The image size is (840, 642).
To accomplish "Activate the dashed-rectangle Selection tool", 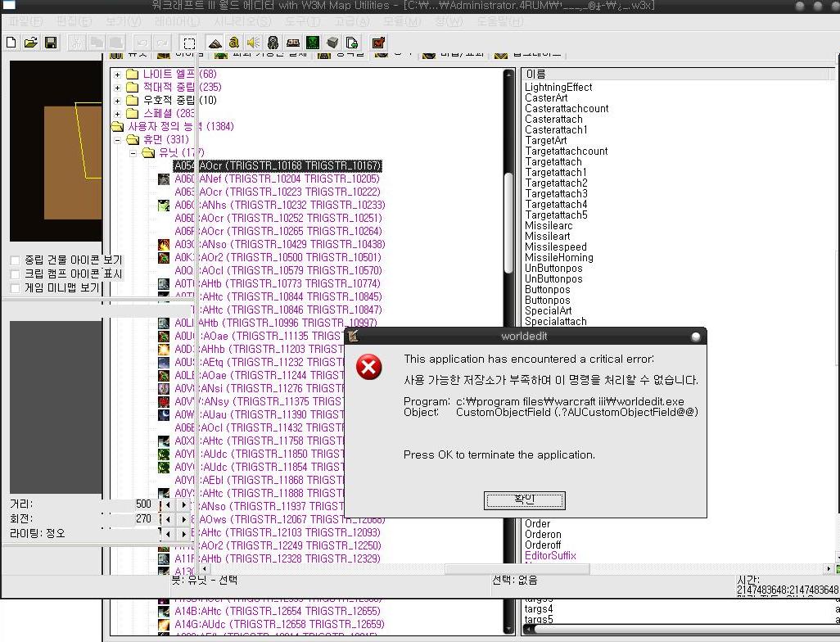I will (x=189, y=43).
